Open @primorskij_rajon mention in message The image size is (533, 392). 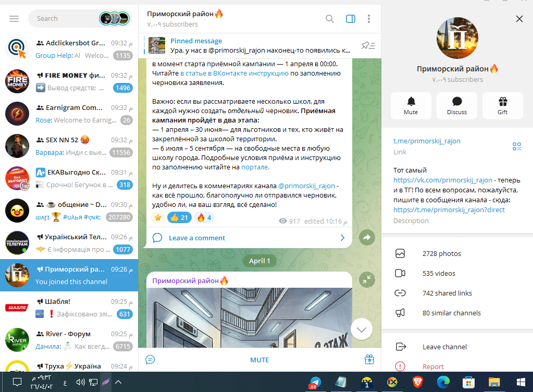point(306,186)
